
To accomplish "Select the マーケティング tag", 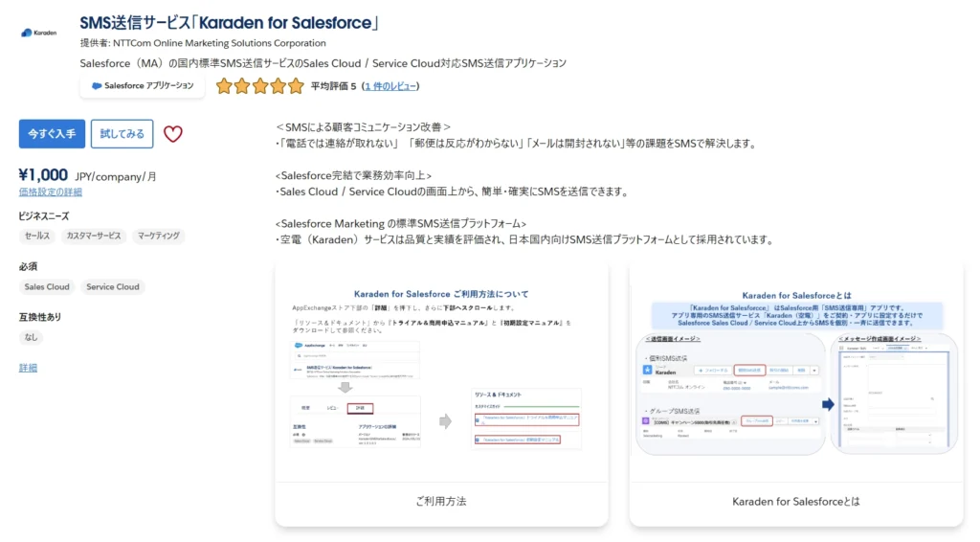I will point(158,236).
